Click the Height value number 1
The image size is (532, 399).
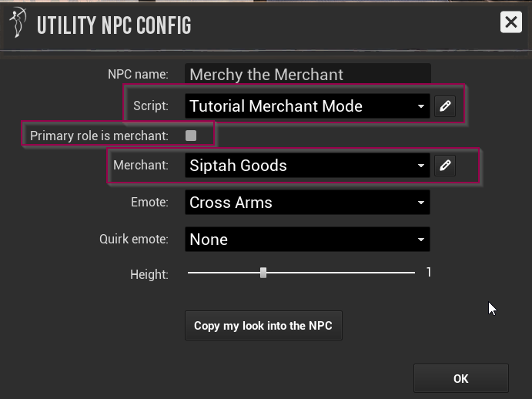point(429,272)
